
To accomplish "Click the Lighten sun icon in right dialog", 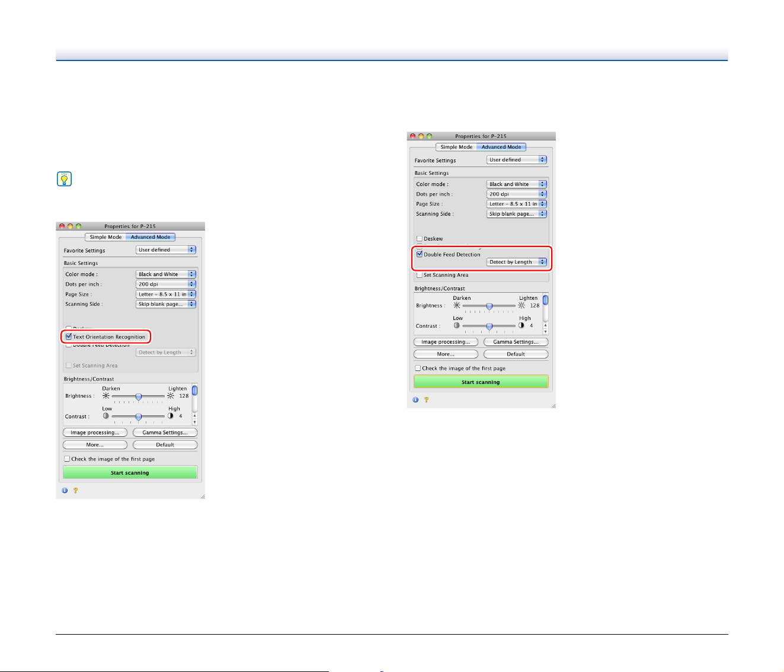I will tap(521, 305).
